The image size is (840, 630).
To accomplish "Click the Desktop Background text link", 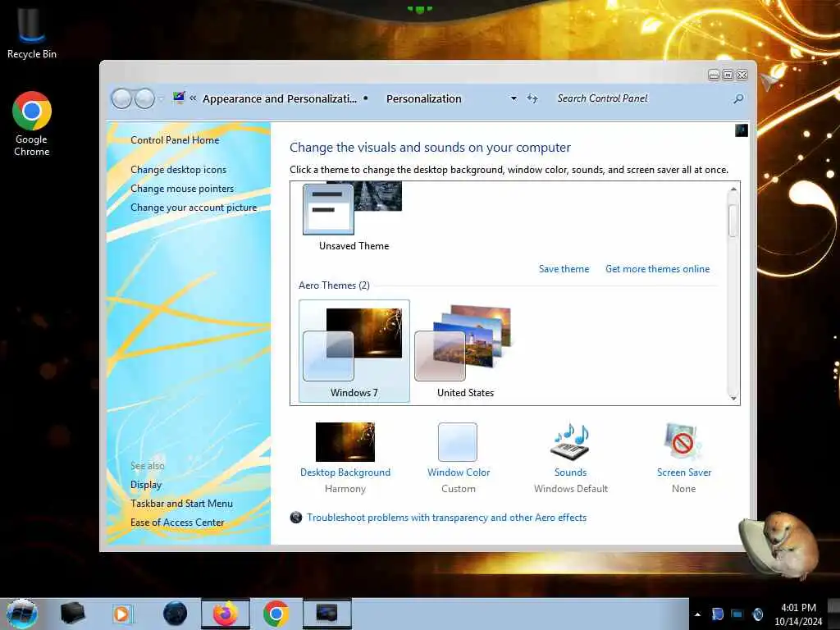I will click(345, 472).
